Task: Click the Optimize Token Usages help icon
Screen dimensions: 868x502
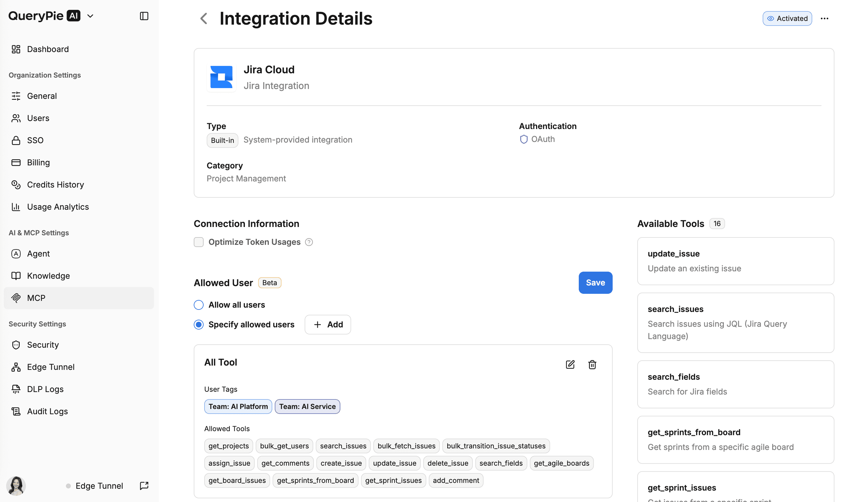Action: pos(309,242)
